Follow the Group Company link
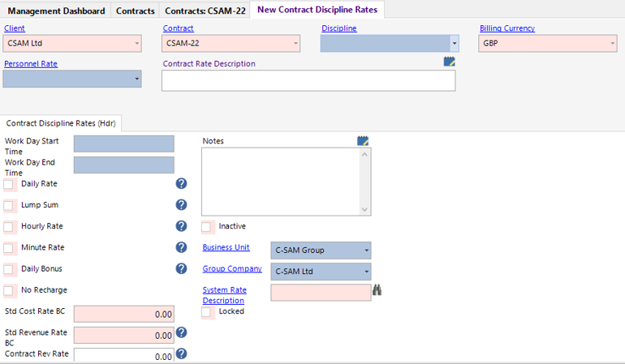The height and width of the screenshot is (364, 625). coord(232,269)
